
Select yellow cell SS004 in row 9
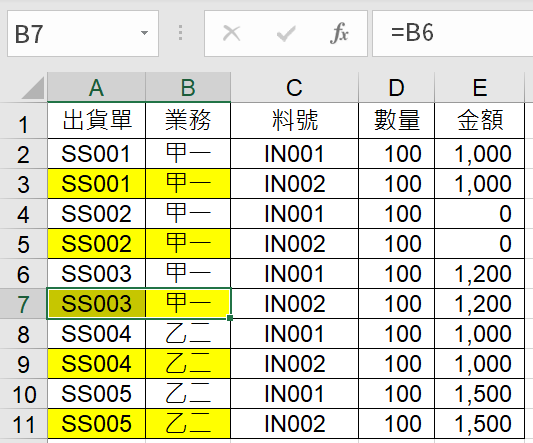point(97,363)
